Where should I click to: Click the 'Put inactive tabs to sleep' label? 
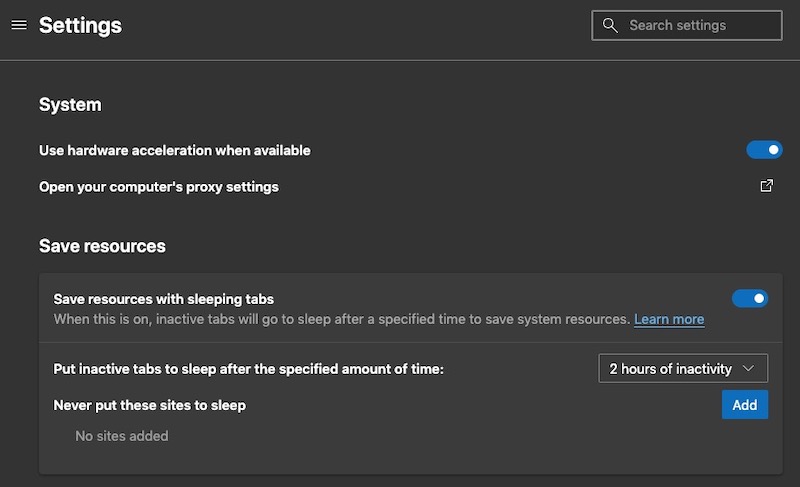pos(247,369)
